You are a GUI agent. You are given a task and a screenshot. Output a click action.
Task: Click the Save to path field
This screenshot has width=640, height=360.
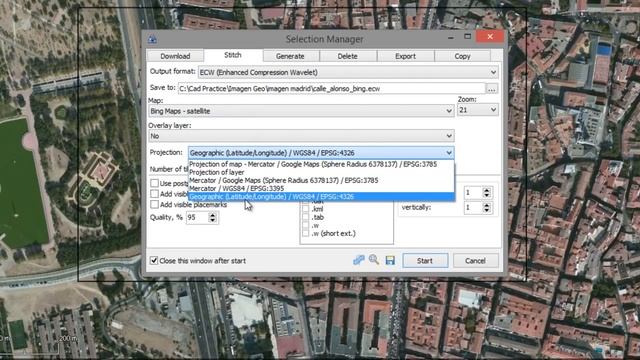pyautogui.click(x=331, y=89)
